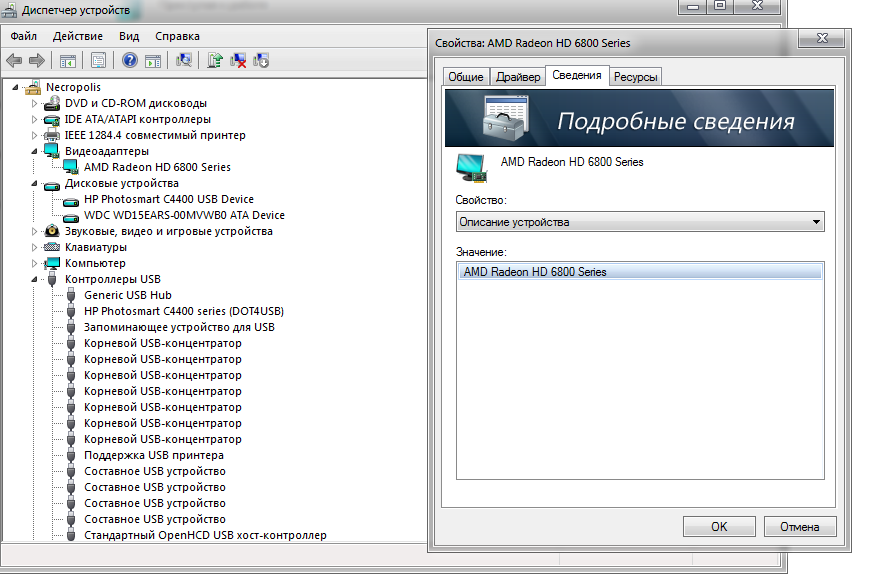
Task: Click the Компьютер category icon
Action: click(52, 263)
